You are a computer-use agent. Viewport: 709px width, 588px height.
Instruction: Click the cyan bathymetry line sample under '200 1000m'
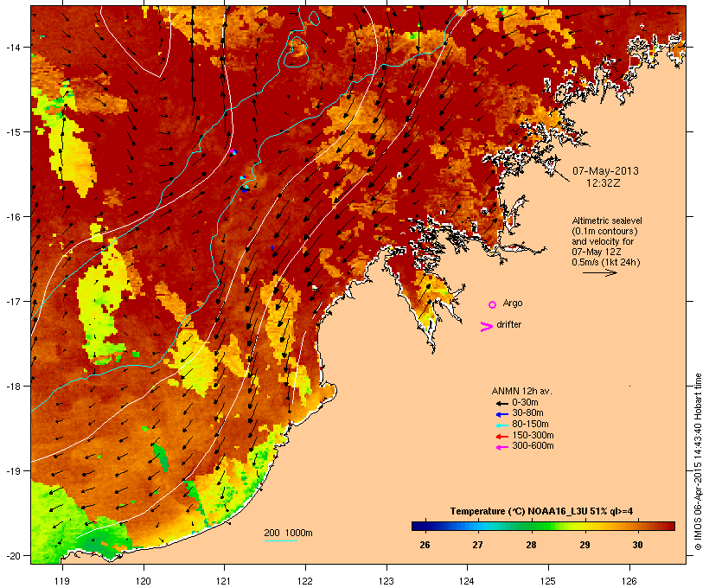(280, 540)
